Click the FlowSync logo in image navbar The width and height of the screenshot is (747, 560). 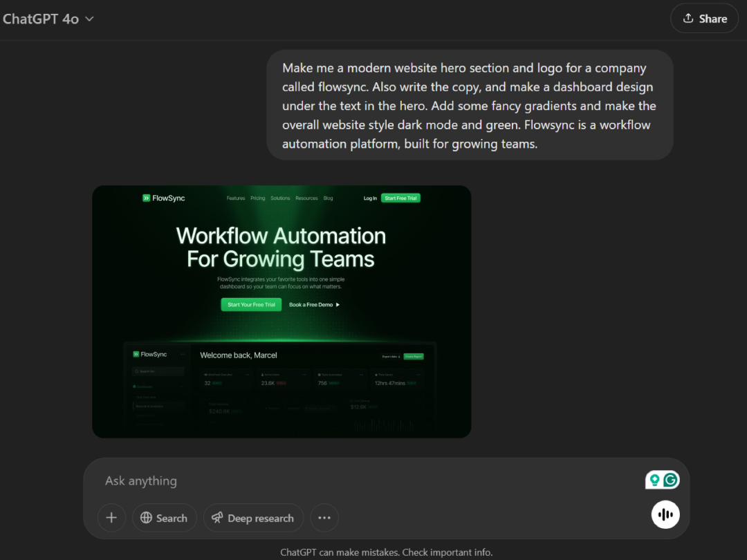(x=163, y=198)
